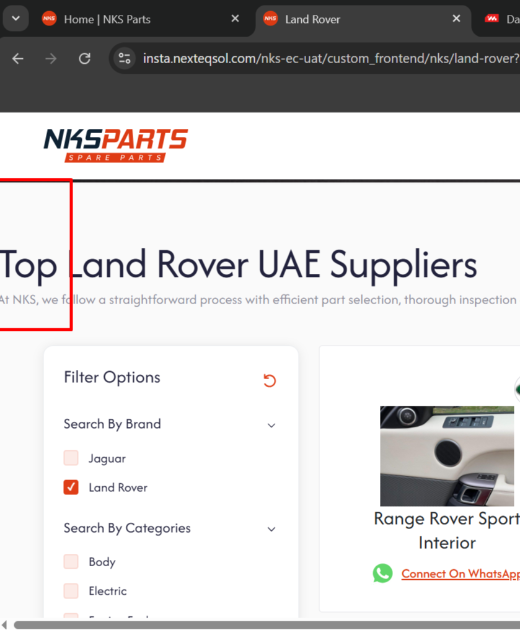Click the browser forward arrow
Screen dimensions: 520x630
tap(51, 59)
